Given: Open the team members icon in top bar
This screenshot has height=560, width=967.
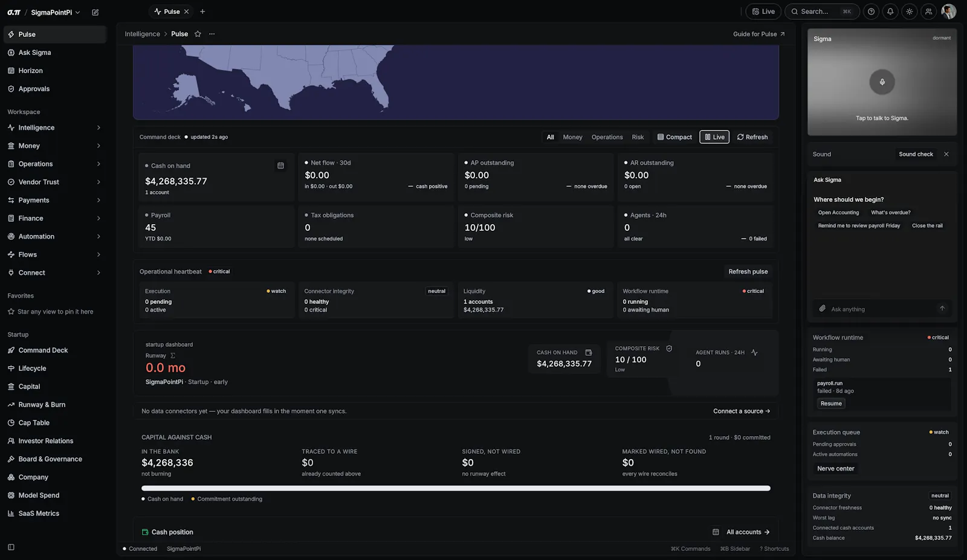Looking at the screenshot, I should 929,11.
